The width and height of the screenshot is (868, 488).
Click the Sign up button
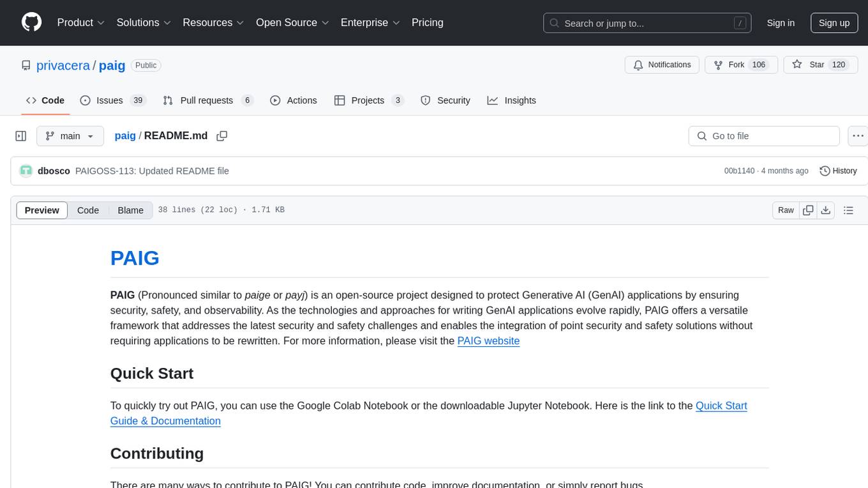pyautogui.click(x=834, y=23)
